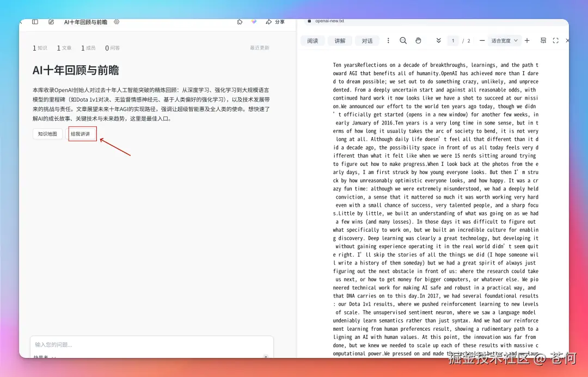Click the puzzle-piece extensions icon
The width and height of the screenshot is (588, 377).
(240, 22)
